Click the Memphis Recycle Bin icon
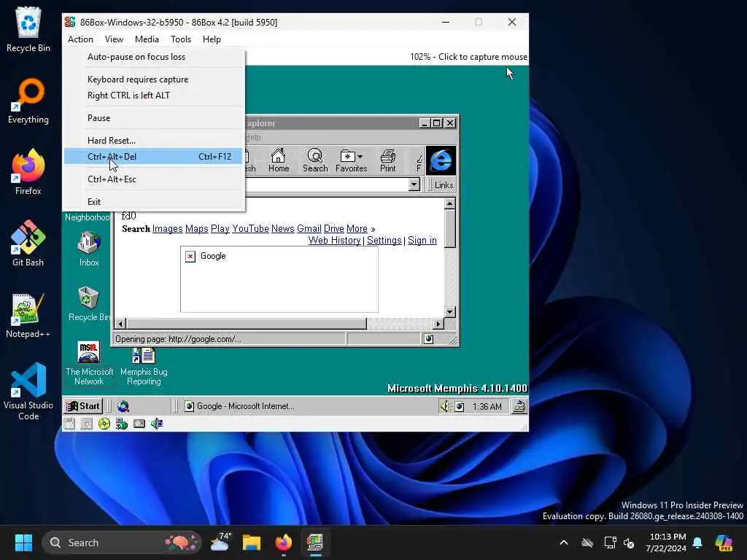The image size is (747, 560). (88, 304)
